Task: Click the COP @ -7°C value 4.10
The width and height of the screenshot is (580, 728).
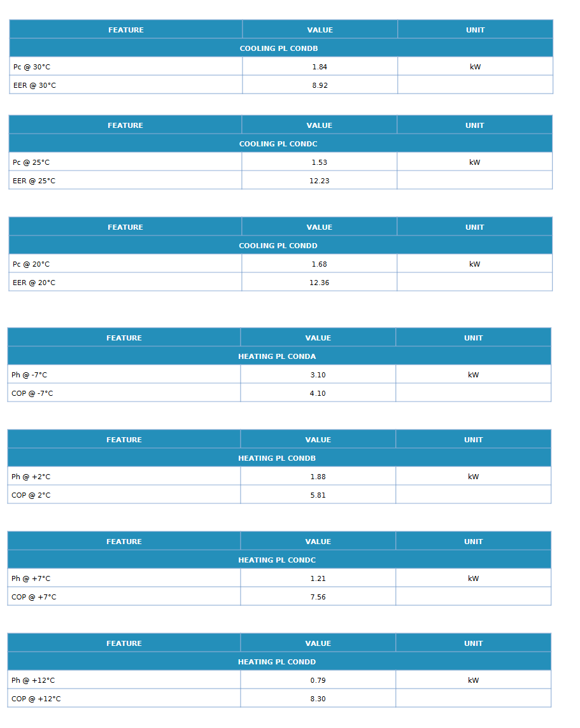Action: tap(318, 394)
